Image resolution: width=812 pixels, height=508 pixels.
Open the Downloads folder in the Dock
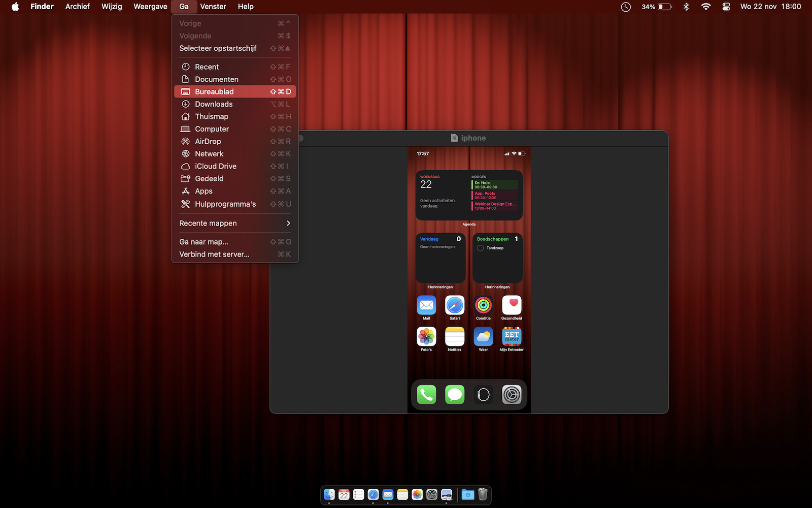(468, 494)
